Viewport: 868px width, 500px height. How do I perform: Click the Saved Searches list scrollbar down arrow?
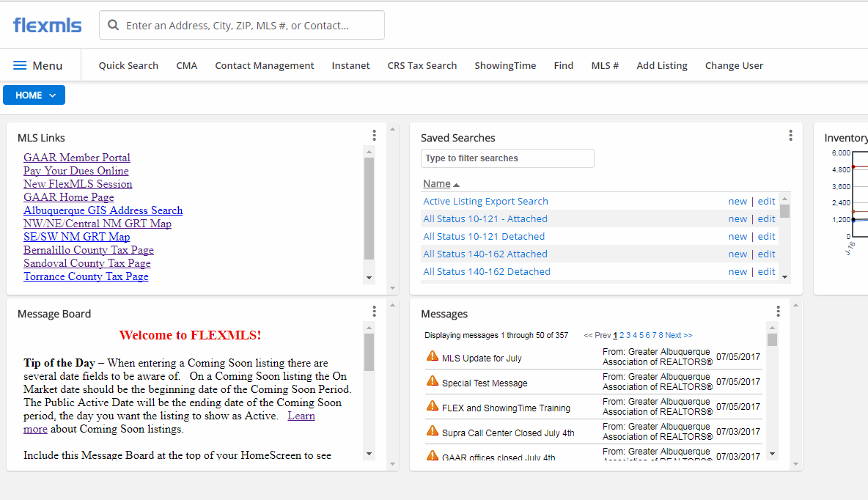pos(784,277)
